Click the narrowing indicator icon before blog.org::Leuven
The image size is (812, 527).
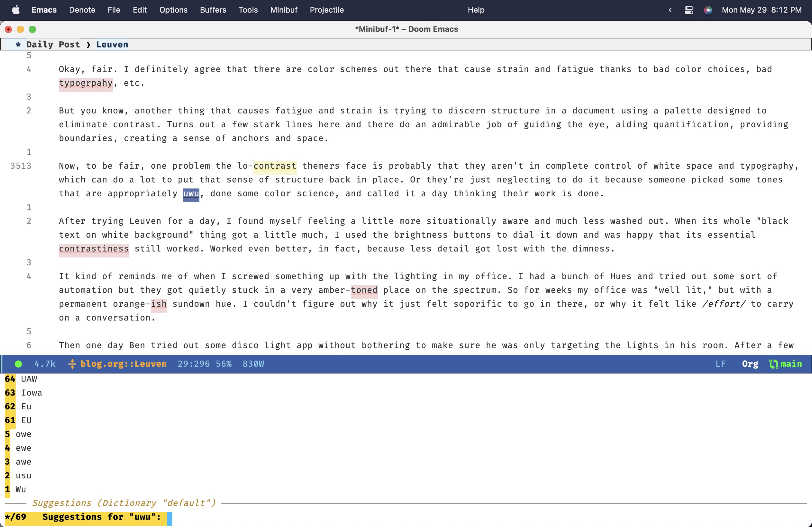coord(72,364)
